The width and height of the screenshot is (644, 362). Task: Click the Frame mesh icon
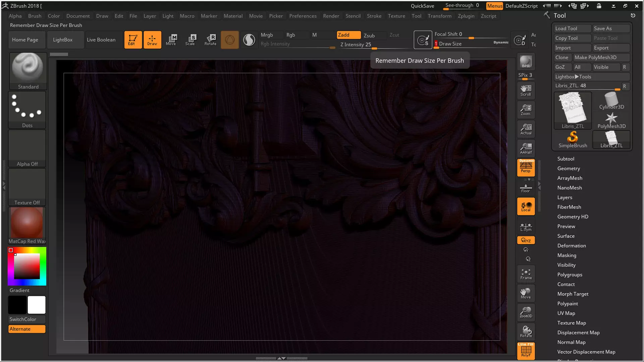526,274
